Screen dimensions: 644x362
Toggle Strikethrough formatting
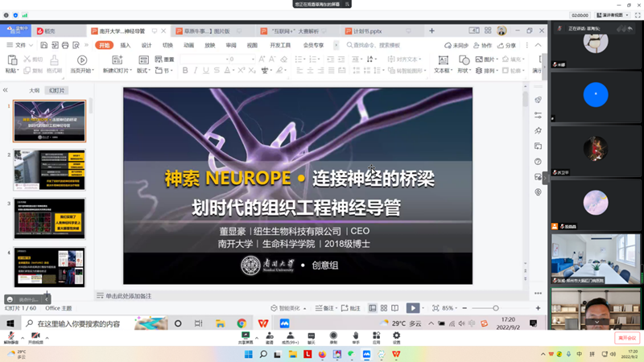point(217,70)
